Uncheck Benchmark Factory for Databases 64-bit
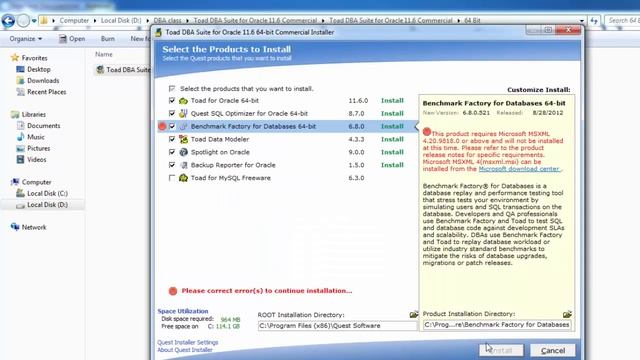This screenshot has height=360, width=640. 172,127
